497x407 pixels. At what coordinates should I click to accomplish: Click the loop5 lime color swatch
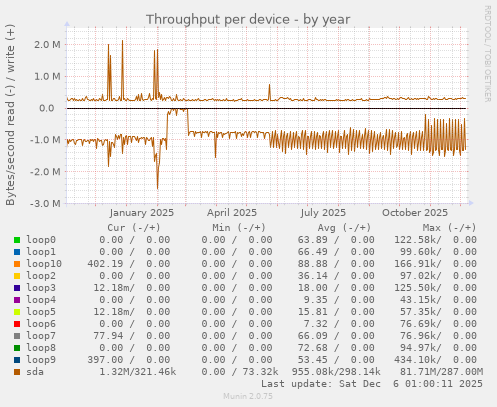pyautogui.click(x=17, y=312)
